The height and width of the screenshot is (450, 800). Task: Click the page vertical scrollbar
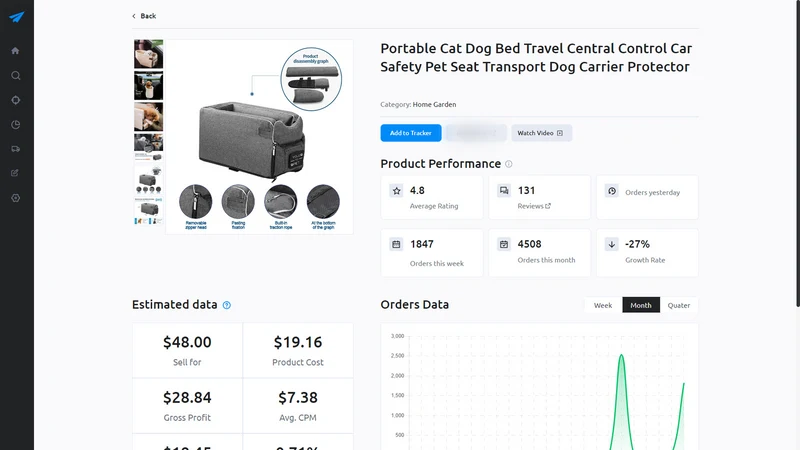[797, 153]
